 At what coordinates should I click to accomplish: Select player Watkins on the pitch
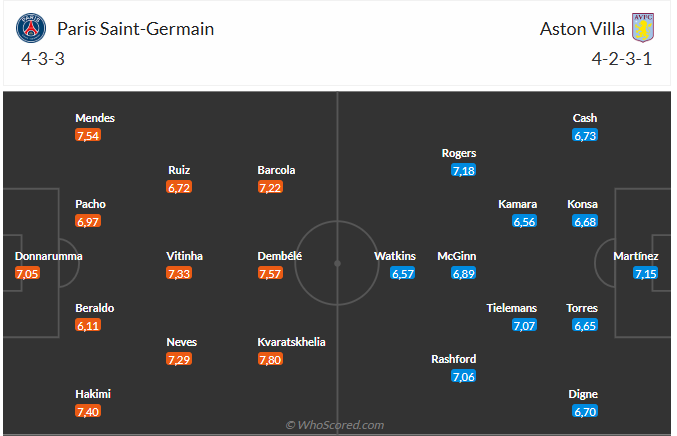click(394, 256)
